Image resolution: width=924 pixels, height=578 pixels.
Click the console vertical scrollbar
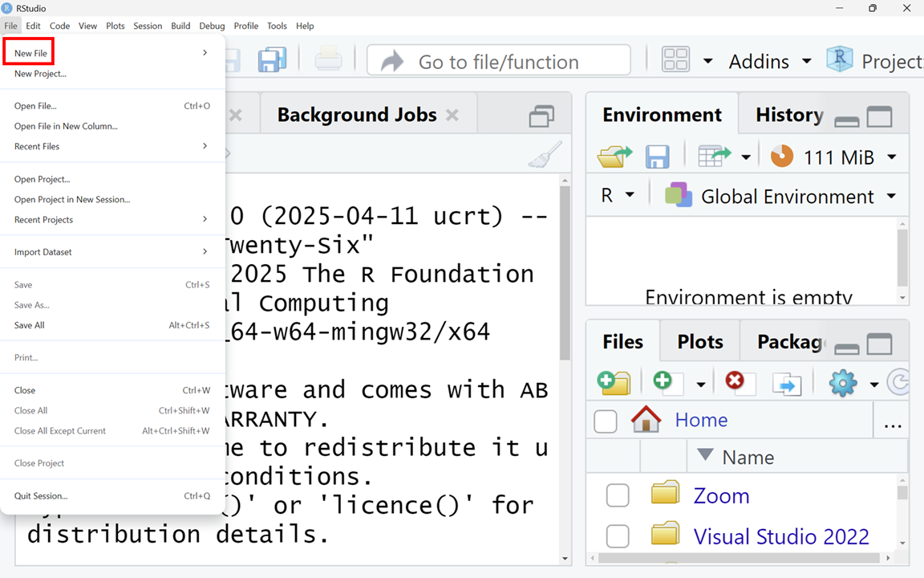point(565,273)
